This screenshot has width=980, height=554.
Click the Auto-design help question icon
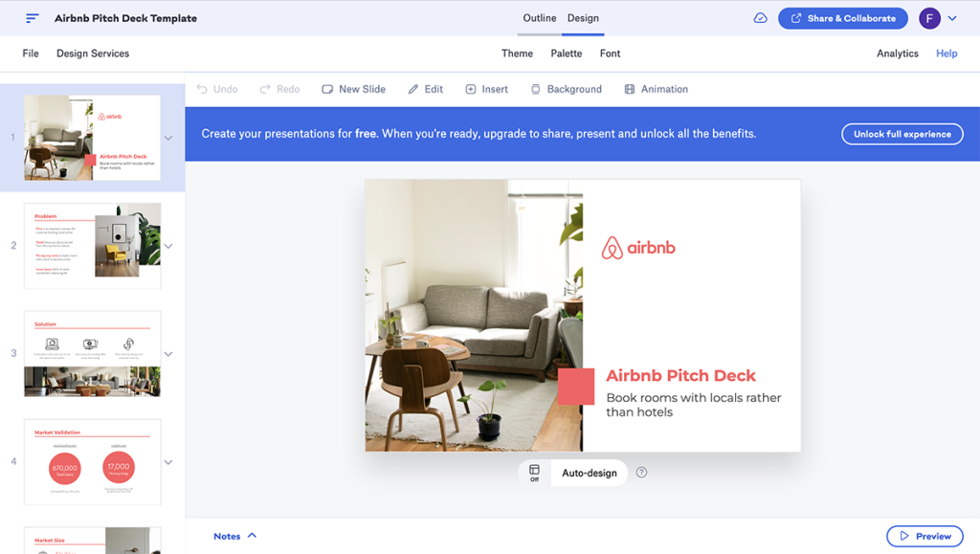[x=641, y=473]
